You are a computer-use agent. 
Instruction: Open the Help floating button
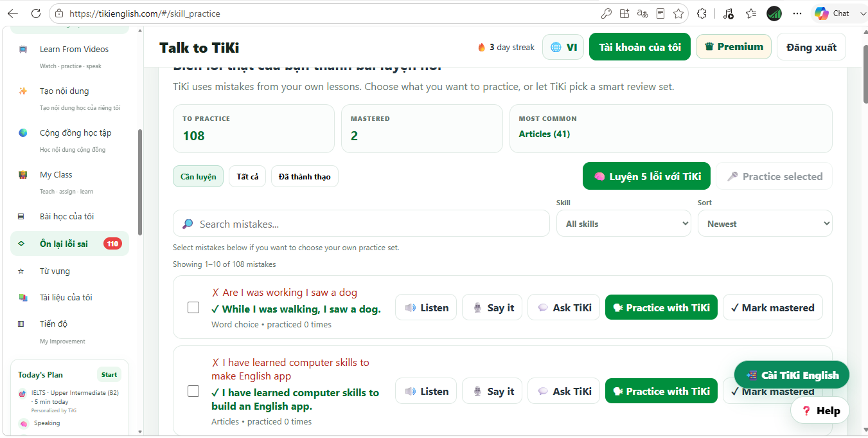pos(820,410)
